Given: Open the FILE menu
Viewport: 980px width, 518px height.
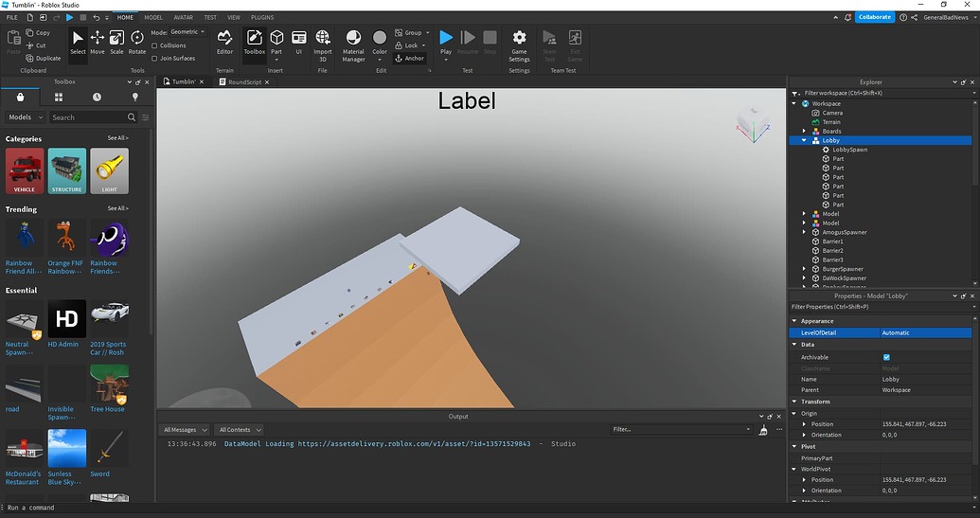Looking at the screenshot, I should point(12,17).
